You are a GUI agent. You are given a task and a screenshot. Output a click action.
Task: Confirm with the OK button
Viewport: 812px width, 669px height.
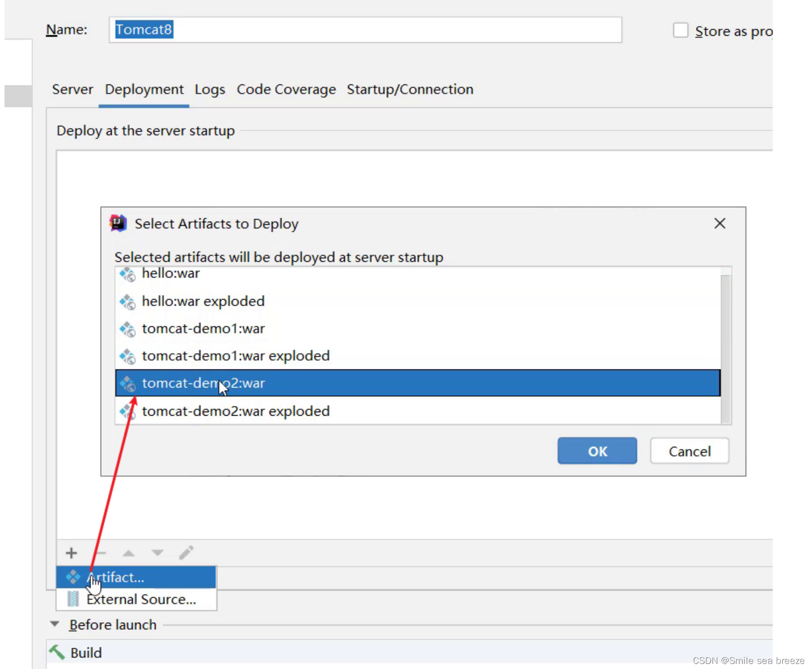coord(597,451)
